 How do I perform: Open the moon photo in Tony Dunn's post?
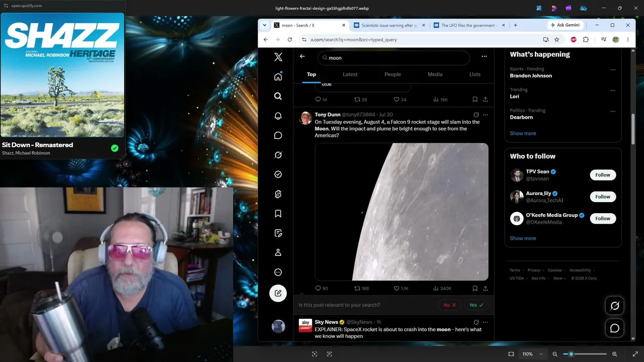(x=401, y=212)
